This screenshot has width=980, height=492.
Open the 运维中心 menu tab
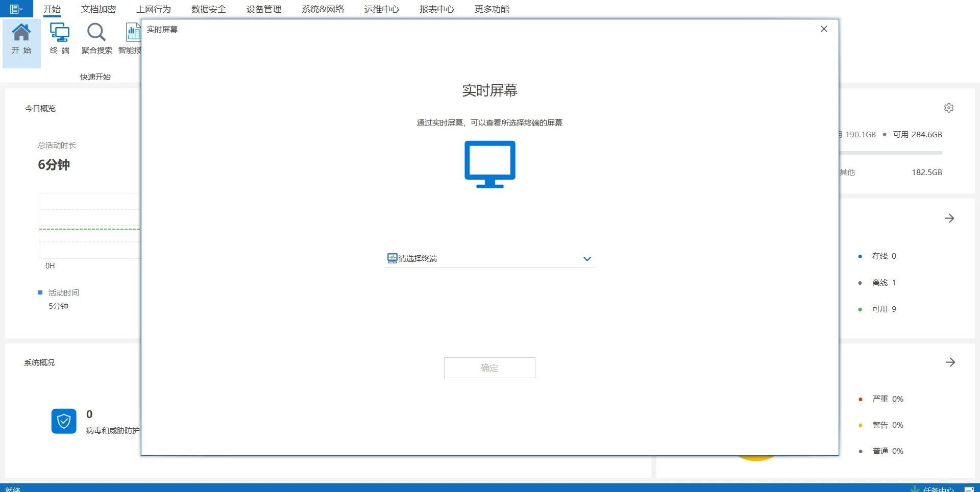point(381,9)
